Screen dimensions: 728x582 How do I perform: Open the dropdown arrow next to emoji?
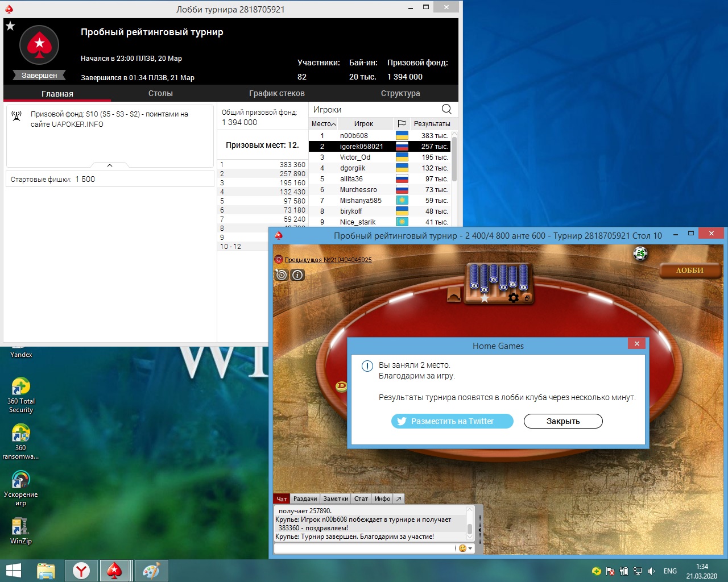(470, 548)
